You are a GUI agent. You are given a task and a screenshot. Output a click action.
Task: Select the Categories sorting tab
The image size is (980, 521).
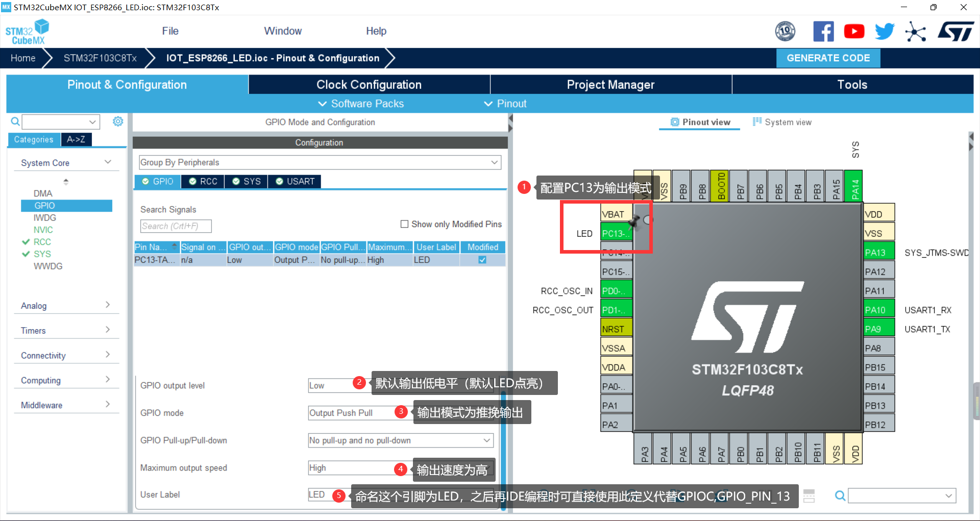[34, 139]
